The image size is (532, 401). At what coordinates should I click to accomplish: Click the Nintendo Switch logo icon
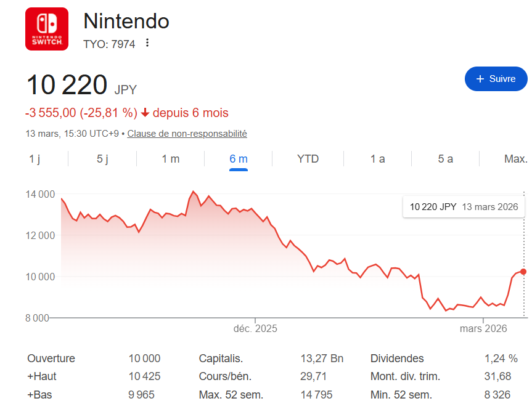47,30
